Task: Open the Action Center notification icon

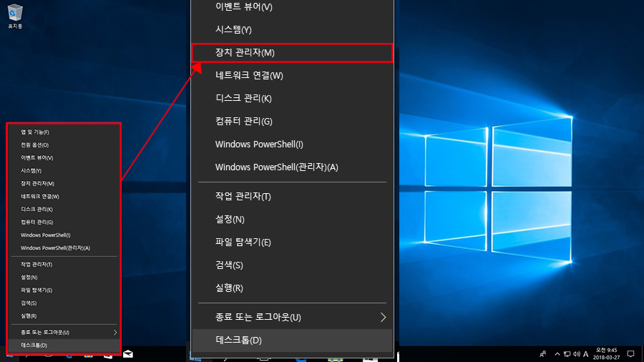Action: pos(631,354)
